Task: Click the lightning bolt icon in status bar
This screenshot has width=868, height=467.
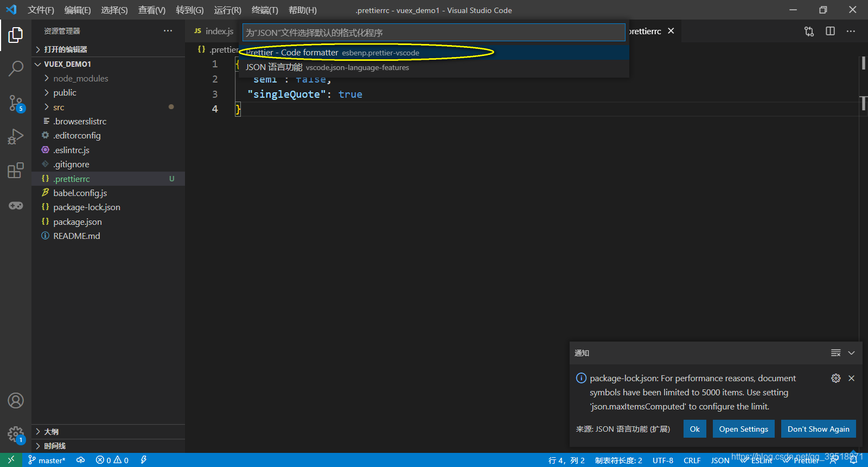Action: 144,460
